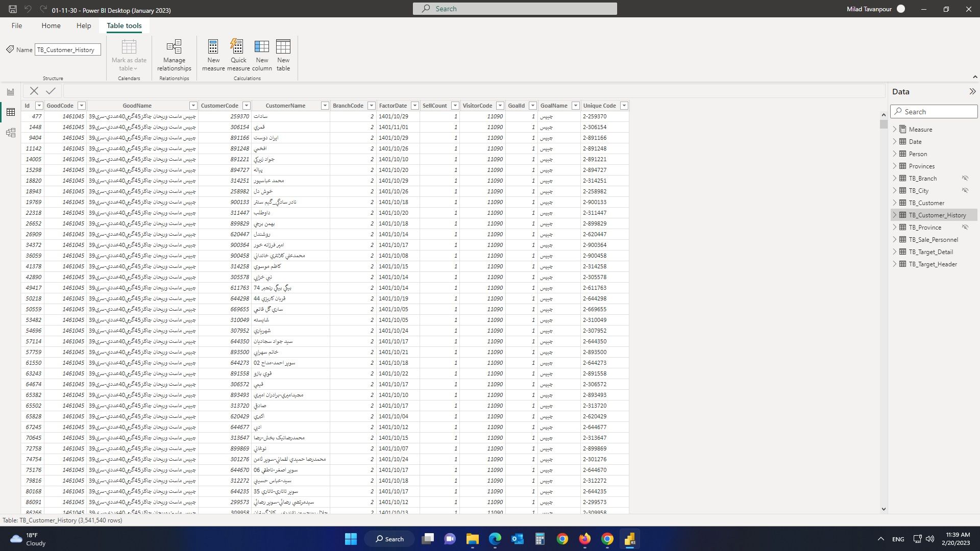The width and height of the screenshot is (980, 551).
Task: Open the Windows Start menu
Action: (x=351, y=539)
